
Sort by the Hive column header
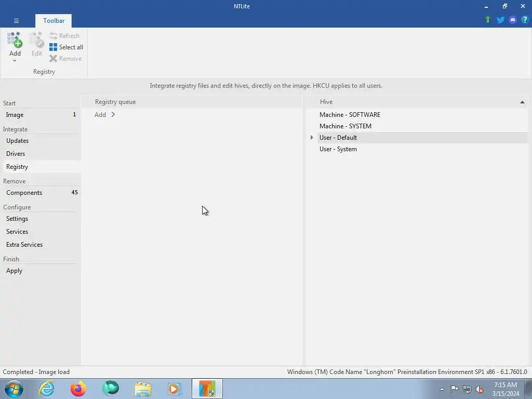pos(417,102)
